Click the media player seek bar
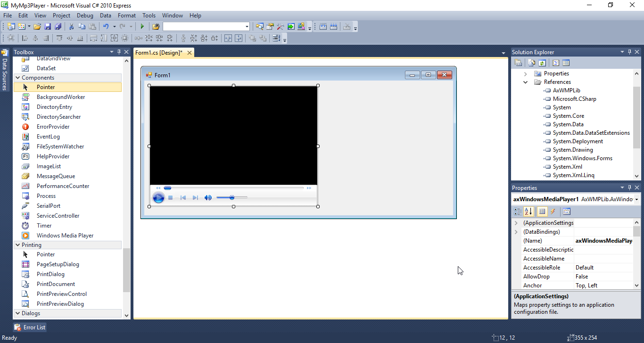The width and height of the screenshot is (644, 343). [234, 188]
